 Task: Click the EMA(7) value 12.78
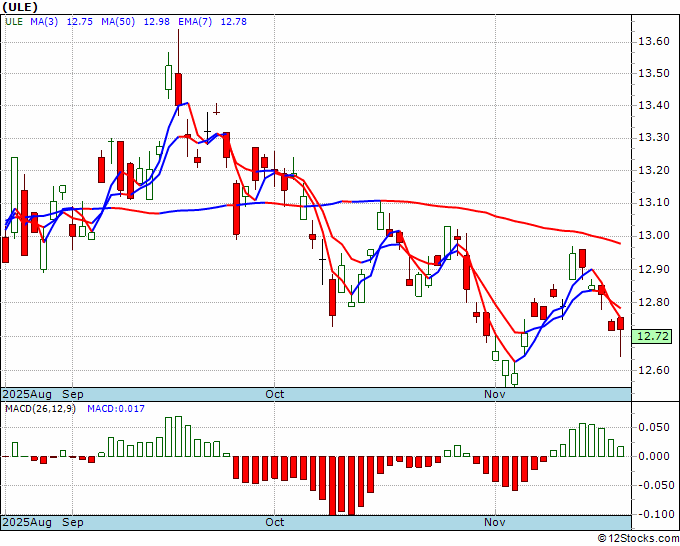pyautogui.click(x=234, y=22)
